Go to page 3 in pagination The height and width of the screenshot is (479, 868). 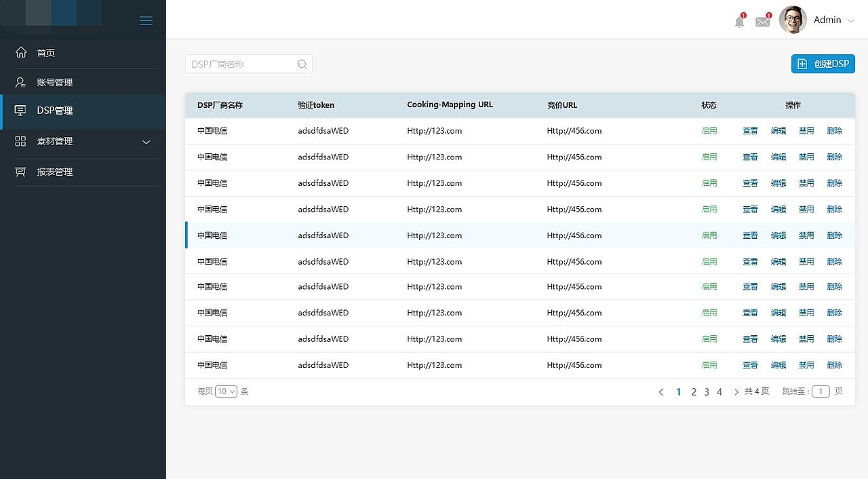[707, 392]
